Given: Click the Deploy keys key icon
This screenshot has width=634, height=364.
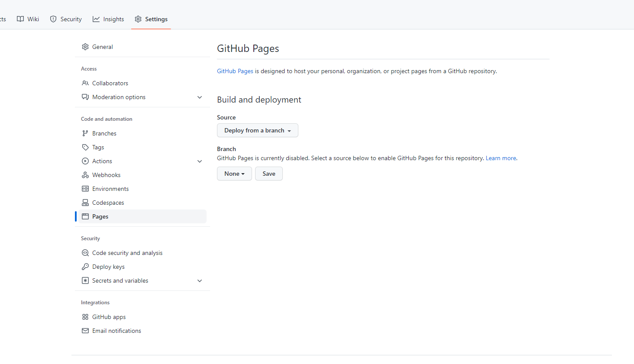Looking at the screenshot, I should pos(85,266).
